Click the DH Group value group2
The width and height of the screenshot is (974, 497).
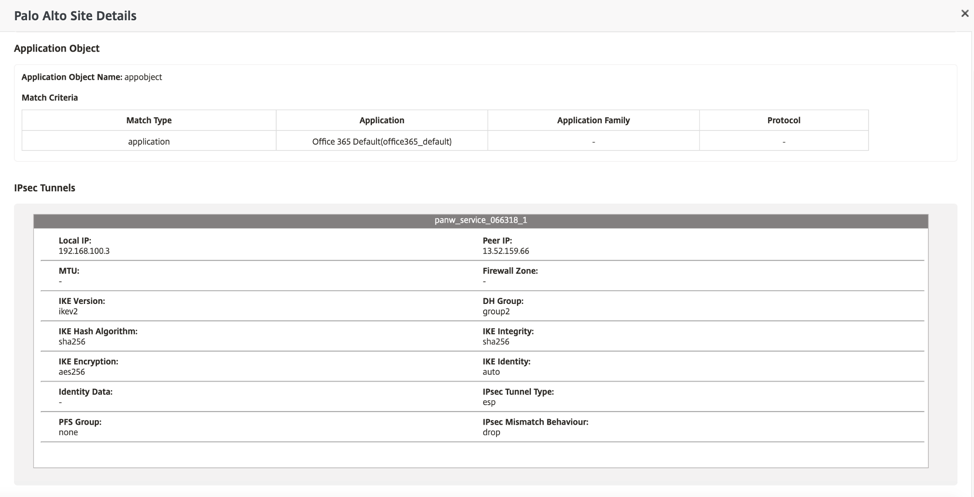tap(496, 311)
